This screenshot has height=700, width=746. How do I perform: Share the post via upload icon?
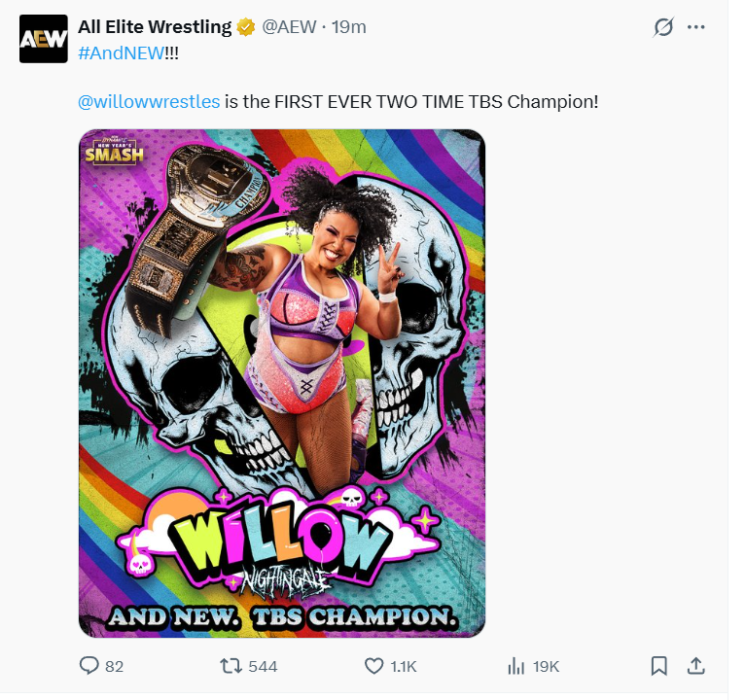tap(696, 666)
